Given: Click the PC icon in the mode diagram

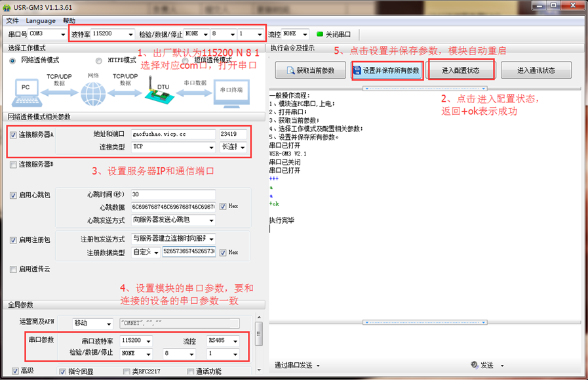Looking at the screenshot, I should tap(26, 88).
